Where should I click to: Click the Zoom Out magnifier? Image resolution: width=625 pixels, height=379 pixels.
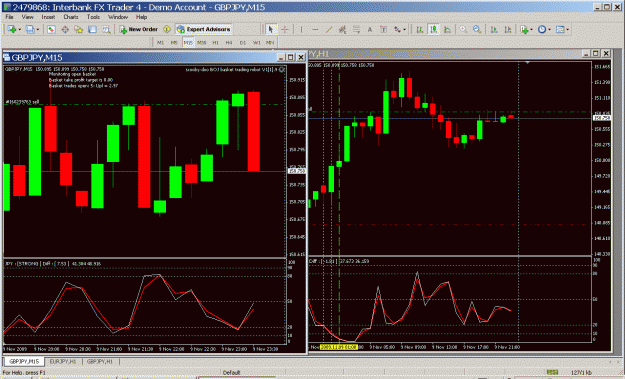point(477,29)
